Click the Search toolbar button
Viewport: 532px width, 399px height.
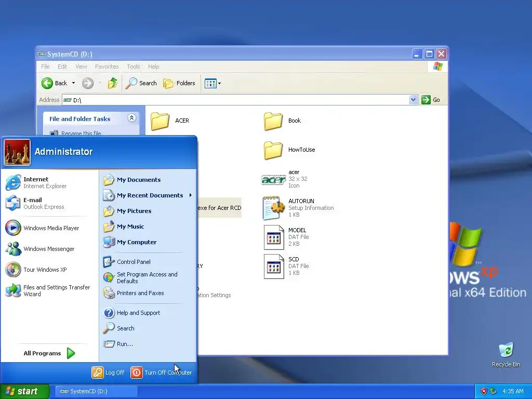pos(141,83)
